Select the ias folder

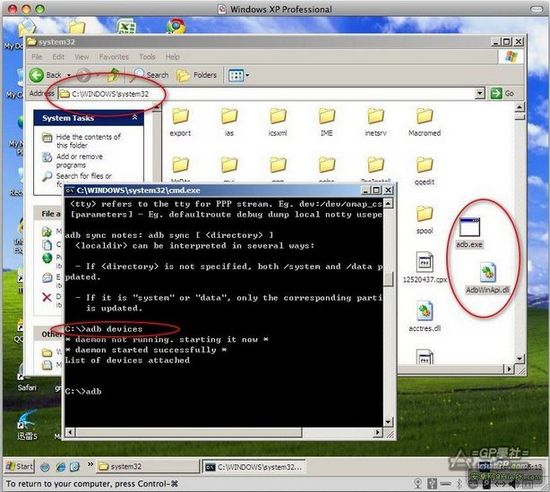[x=229, y=122]
